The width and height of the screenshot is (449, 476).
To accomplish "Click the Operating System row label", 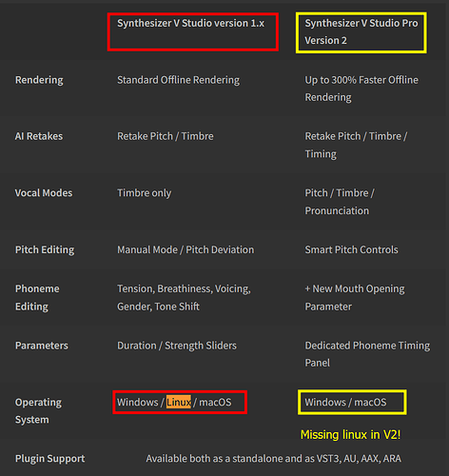I will pos(38,411).
